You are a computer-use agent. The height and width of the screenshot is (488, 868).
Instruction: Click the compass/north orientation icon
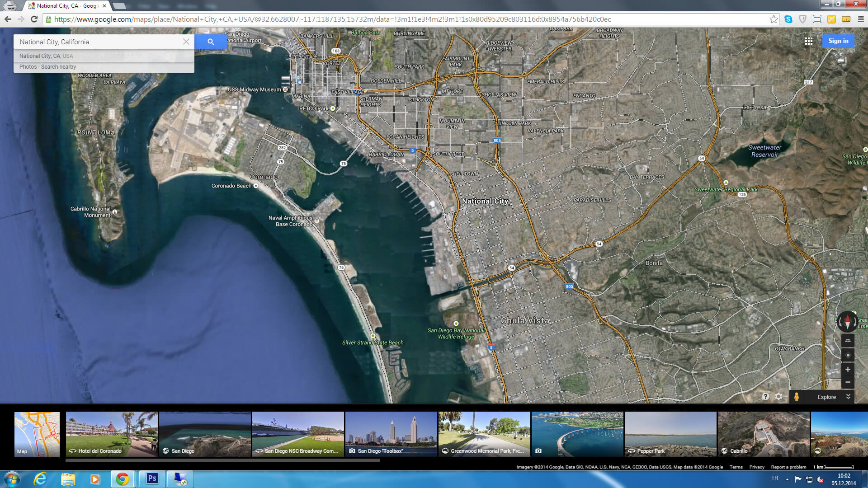point(847,321)
